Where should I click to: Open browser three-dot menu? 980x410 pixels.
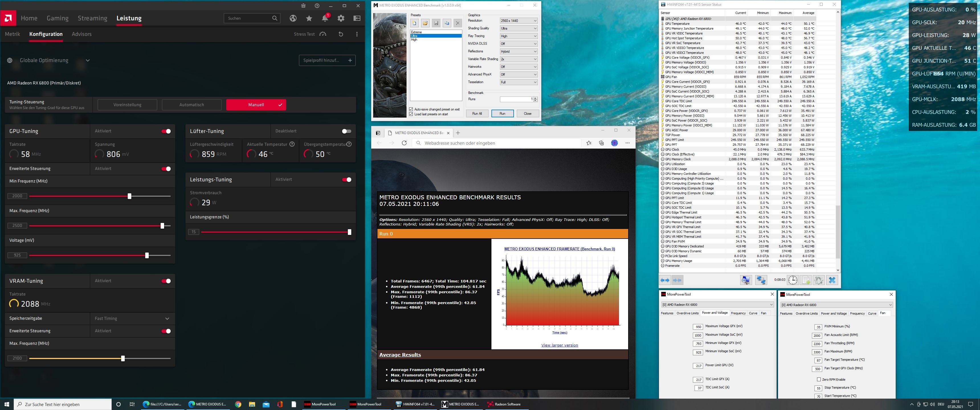(x=627, y=143)
